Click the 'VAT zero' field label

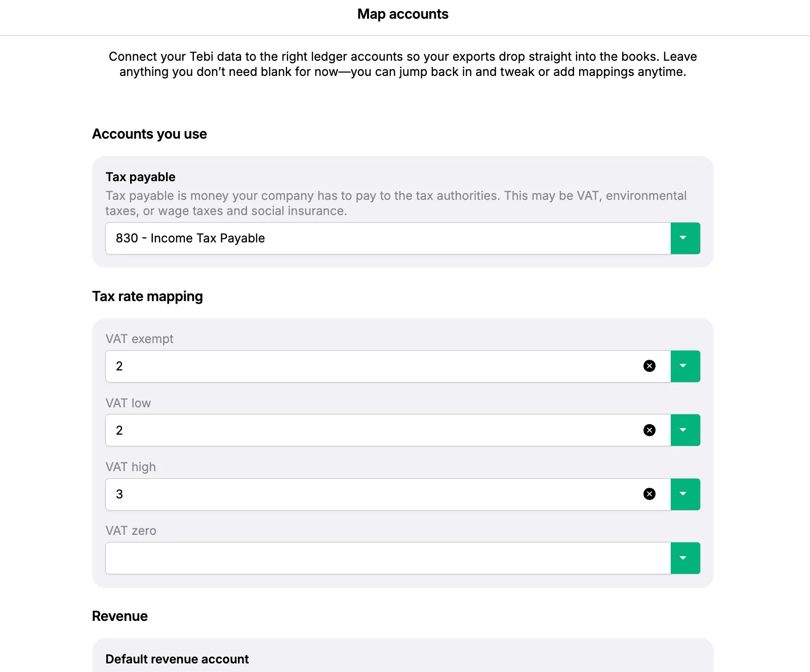coord(131,531)
